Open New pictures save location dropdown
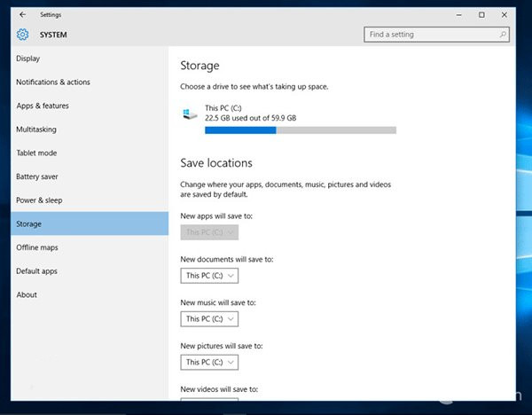 pos(209,362)
